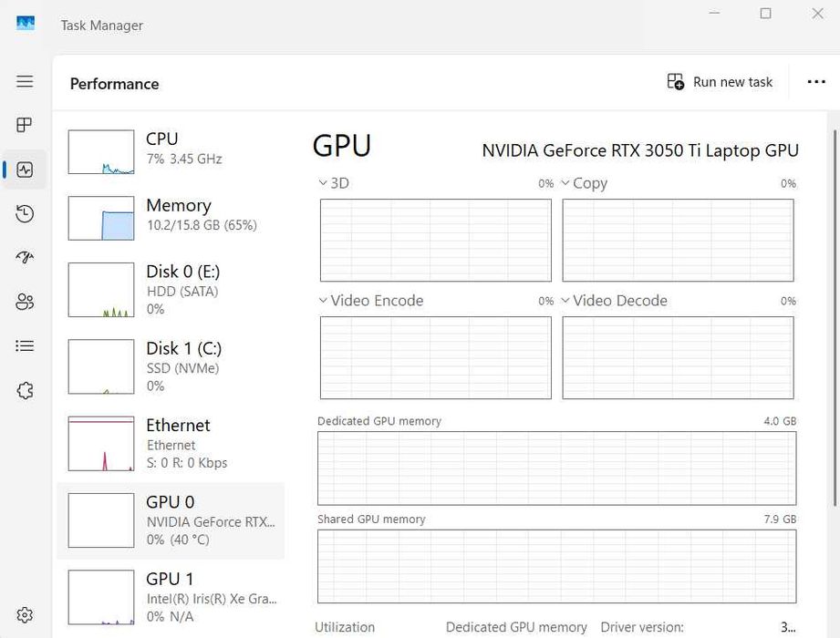Click the NVIDIA GeForce RTX 3050 Ti title
The image size is (840, 638).
[x=640, y=151]
